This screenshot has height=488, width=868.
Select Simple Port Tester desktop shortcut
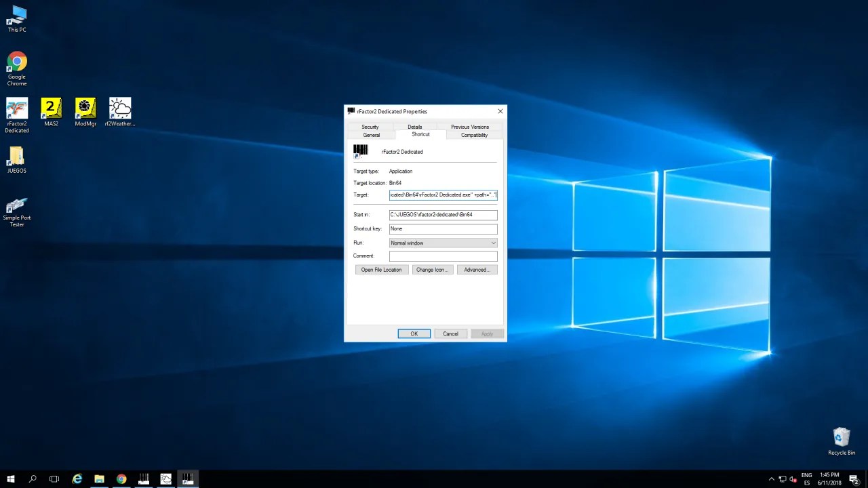17,212
